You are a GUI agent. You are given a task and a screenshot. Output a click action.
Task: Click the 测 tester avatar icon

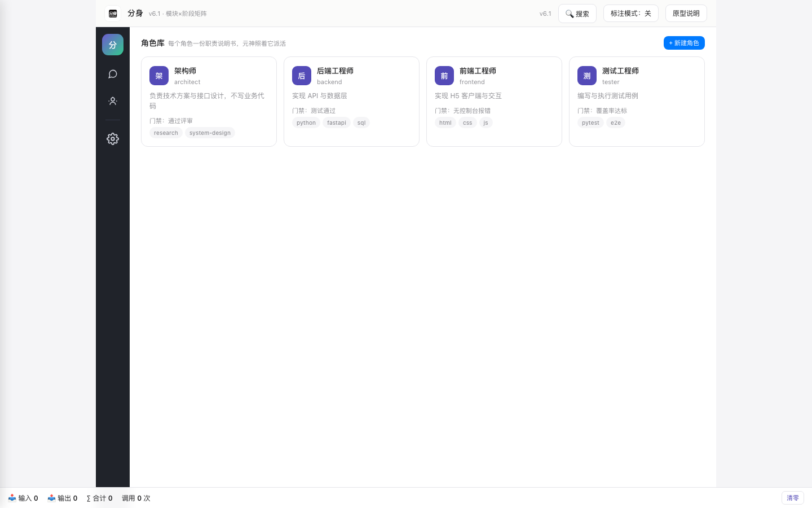click(x=587, y=76)
